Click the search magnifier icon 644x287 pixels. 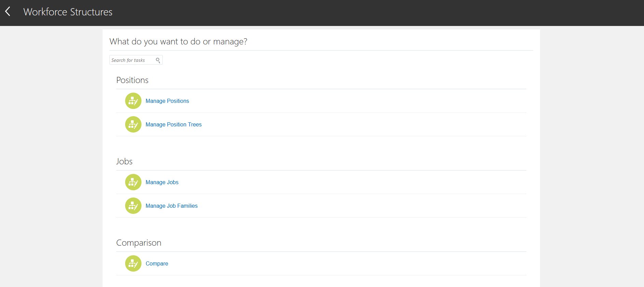[158, 60]
